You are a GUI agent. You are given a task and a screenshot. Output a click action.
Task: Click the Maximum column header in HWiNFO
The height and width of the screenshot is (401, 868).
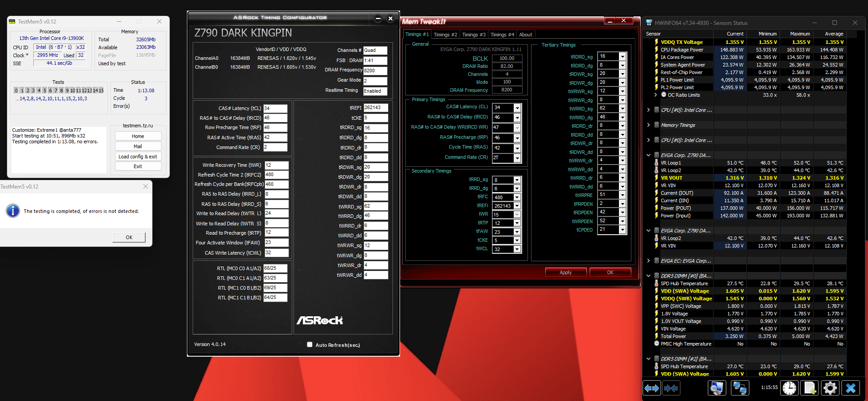[800, 34]
